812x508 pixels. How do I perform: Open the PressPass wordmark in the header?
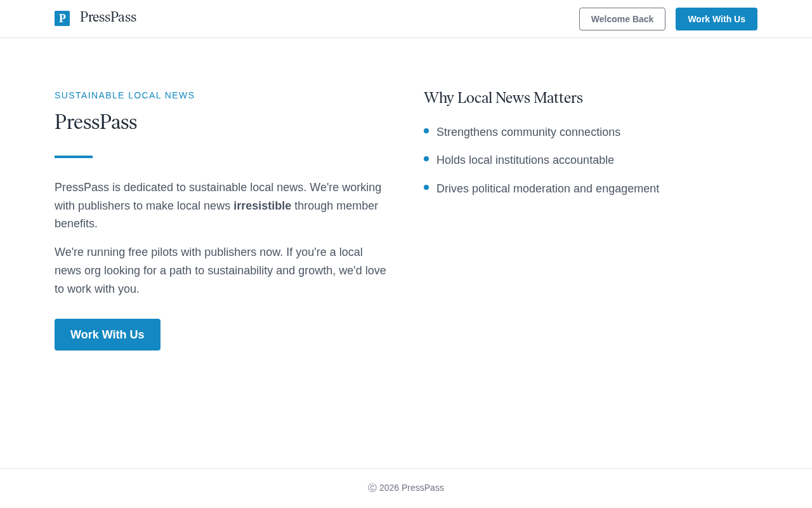pos(108,18)
